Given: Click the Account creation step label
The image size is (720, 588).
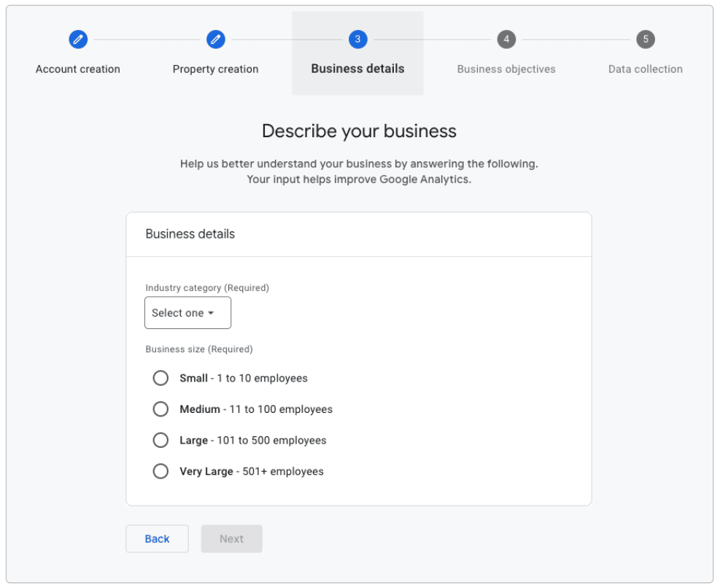Looking at the screenshot, I should [78, 69].
